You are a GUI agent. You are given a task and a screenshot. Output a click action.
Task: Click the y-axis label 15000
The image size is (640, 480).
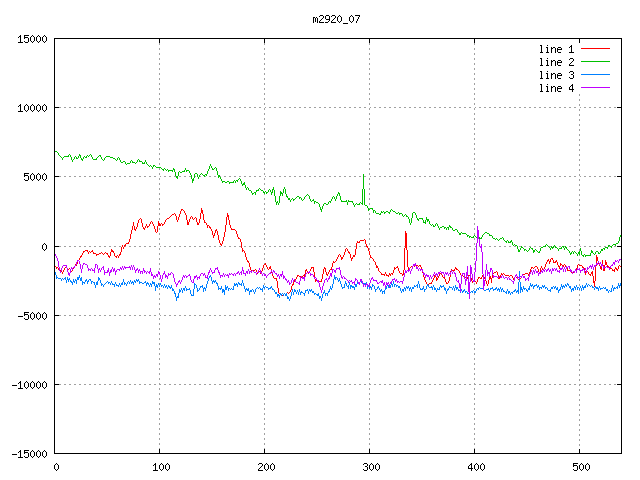(x=32, y=39)
